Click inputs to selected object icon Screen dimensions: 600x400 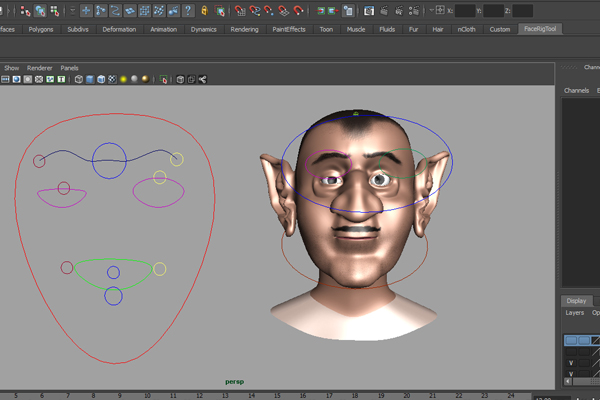[321, 11]
